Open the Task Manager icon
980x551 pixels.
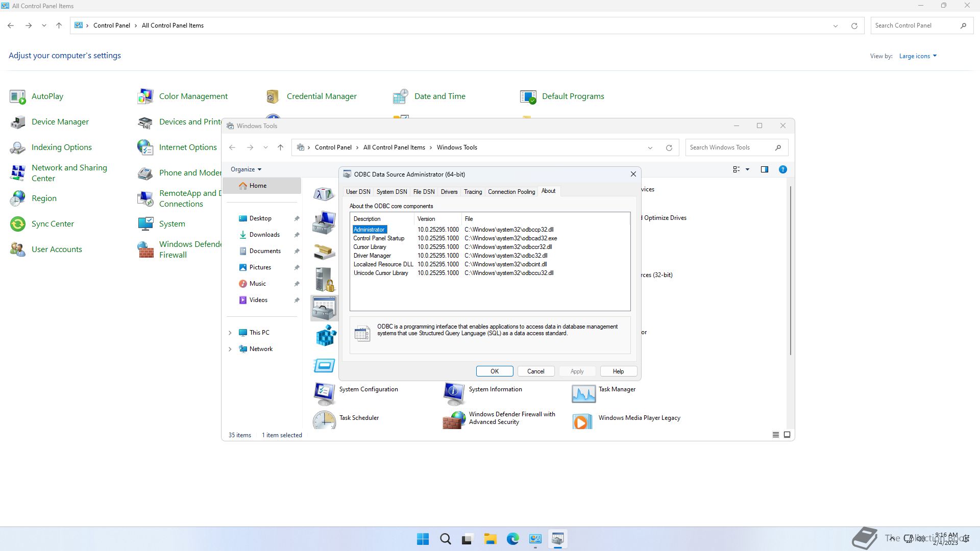click(583, 393)
